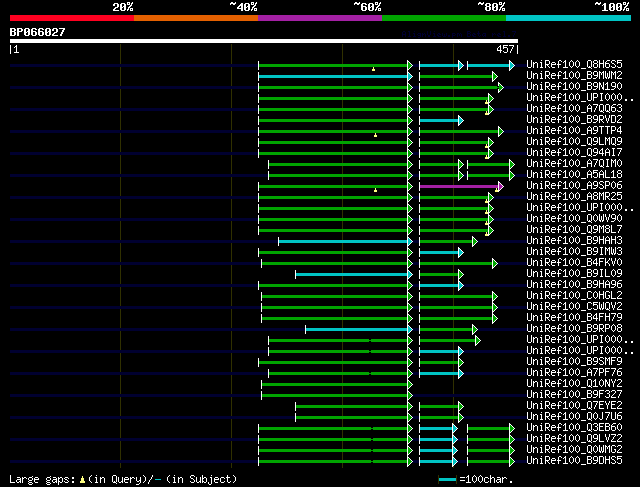Click the BP066027 query name label

coord(37,32)
